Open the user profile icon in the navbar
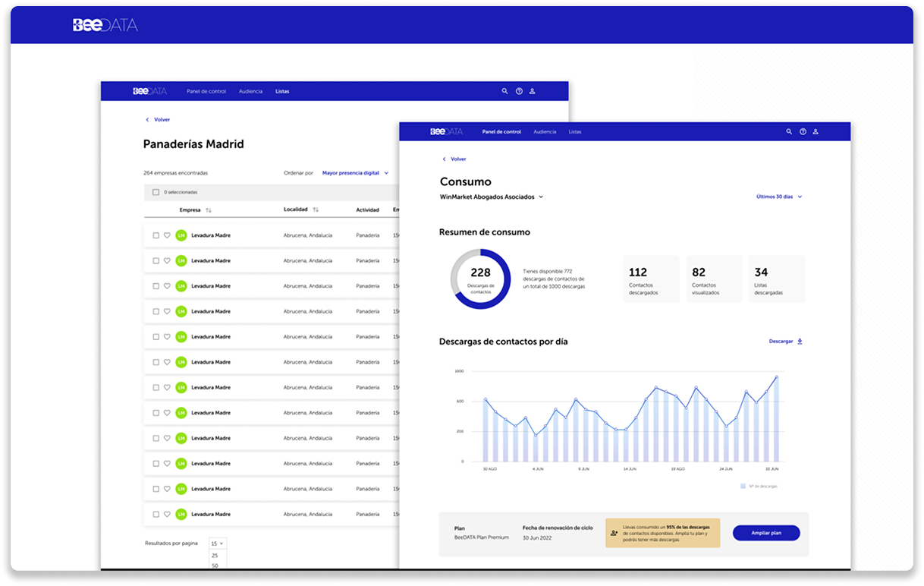The height and width of the screenshot is (586, 924). click(x=816, y=131)
